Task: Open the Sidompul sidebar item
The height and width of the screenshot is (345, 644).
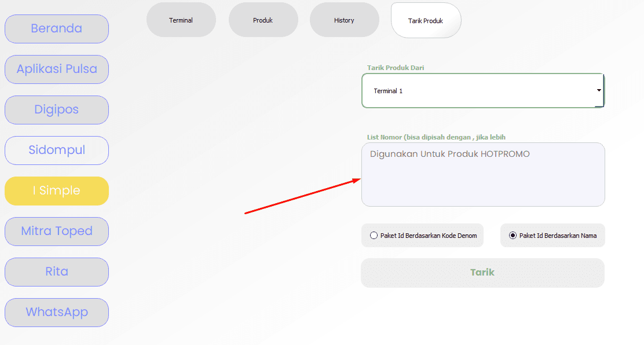Action: (57, 151)
